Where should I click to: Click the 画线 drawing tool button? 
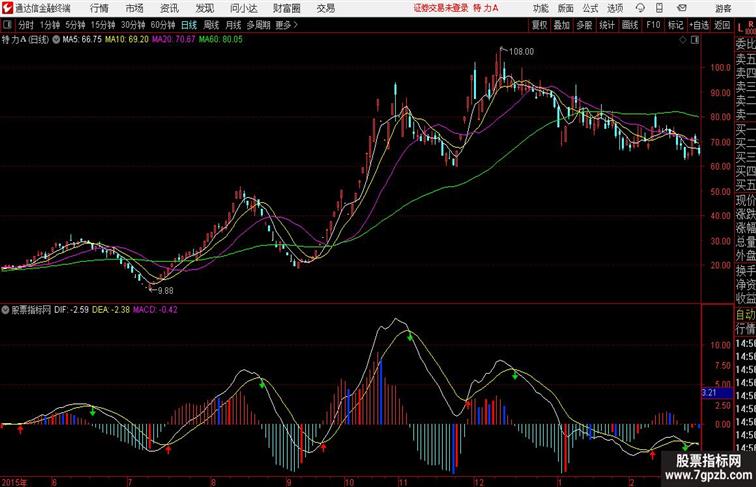(x=630, y=25)
